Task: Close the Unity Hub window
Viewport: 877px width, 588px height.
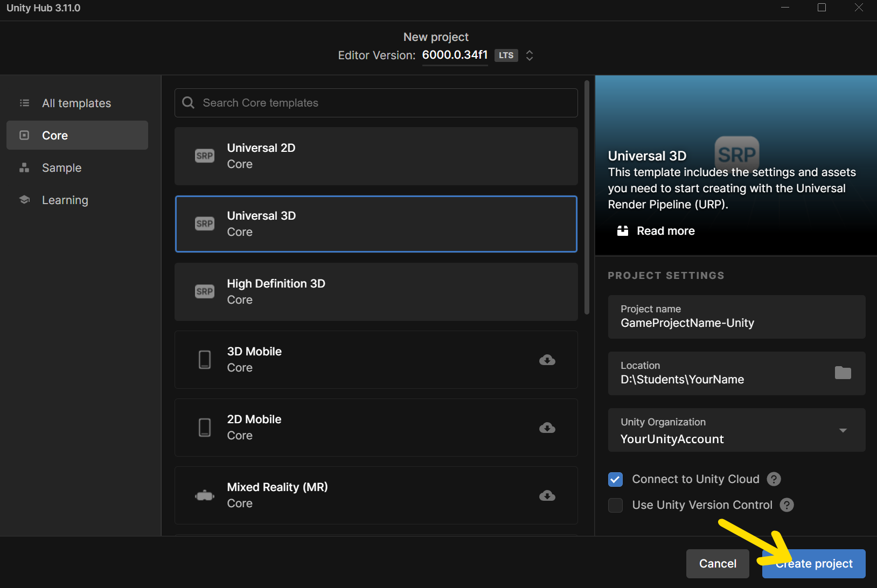Action: click(x=859, y=8)
